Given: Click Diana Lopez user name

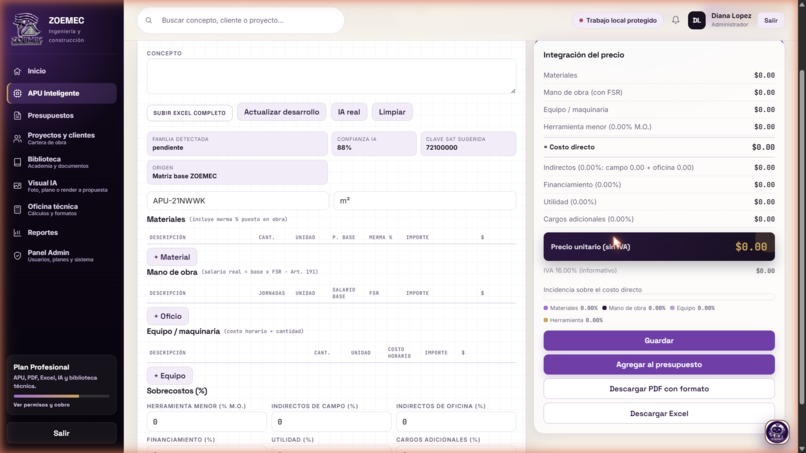Looking at the screenshot, I should (731, 16).
